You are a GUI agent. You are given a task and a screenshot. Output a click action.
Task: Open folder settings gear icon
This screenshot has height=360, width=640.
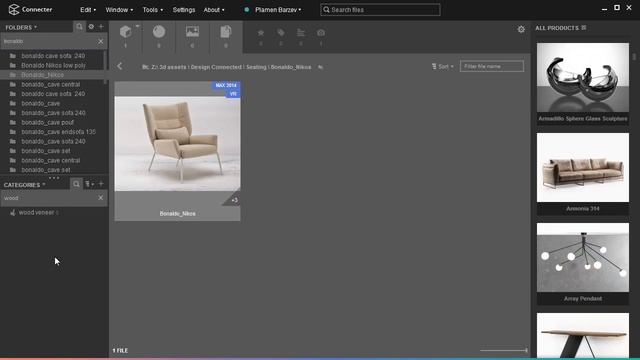[x=91, y=27]
